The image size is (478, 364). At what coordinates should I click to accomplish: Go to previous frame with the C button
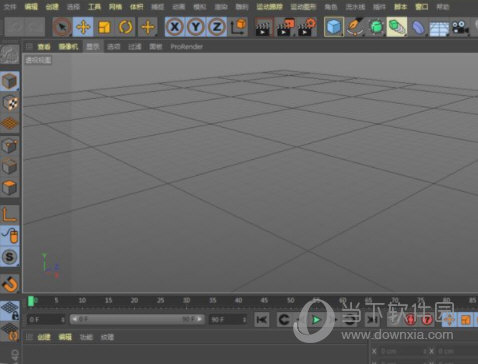(x=284, y=320)
